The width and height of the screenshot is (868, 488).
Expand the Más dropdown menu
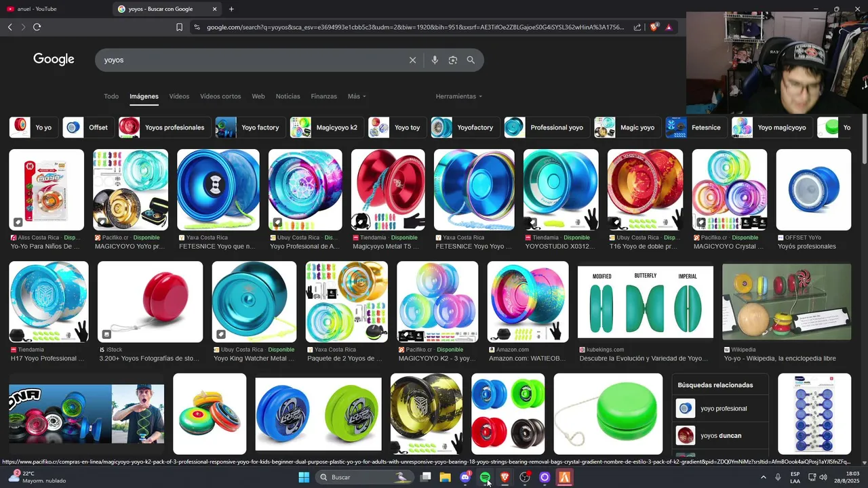[x=357, y=96]
